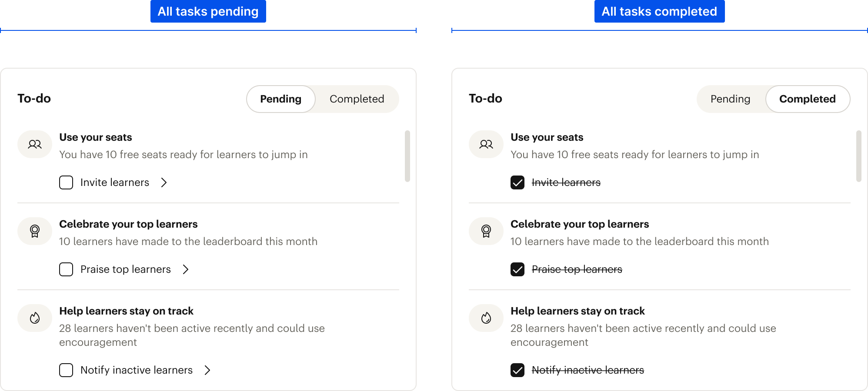
Task: Click 'Use your seats' heading in pending panel
Action: (96, 137)
